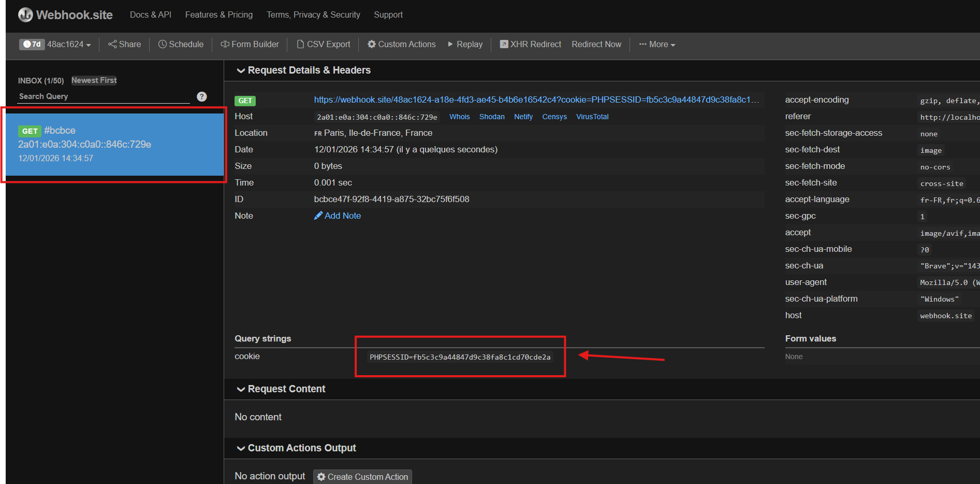Click the Share toolbar button
Screen dimensions: 980x484
coord(124,45)
